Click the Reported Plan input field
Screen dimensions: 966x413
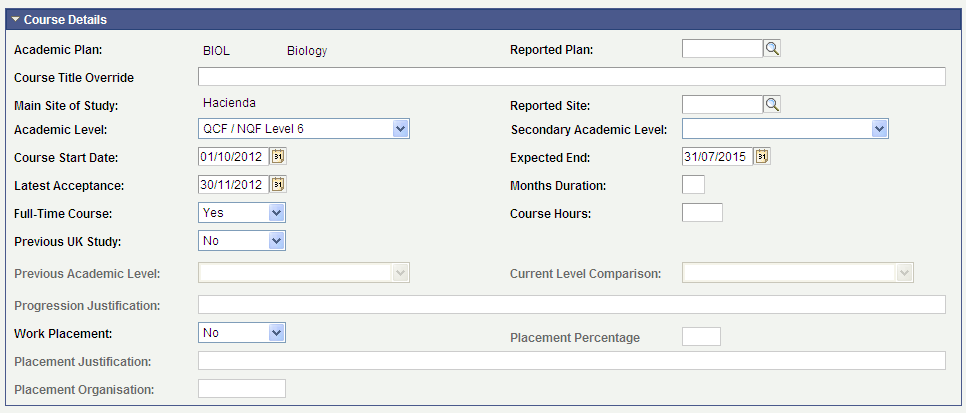[722, 48]
